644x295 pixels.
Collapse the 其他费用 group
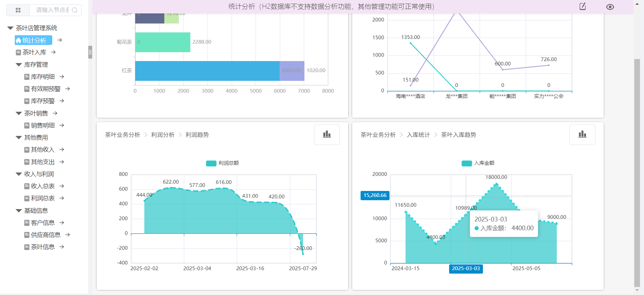tap(19, 138)
